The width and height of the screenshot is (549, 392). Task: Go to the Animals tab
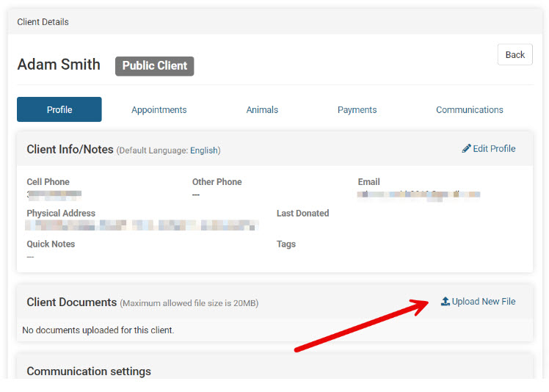(x=262, y=109)
